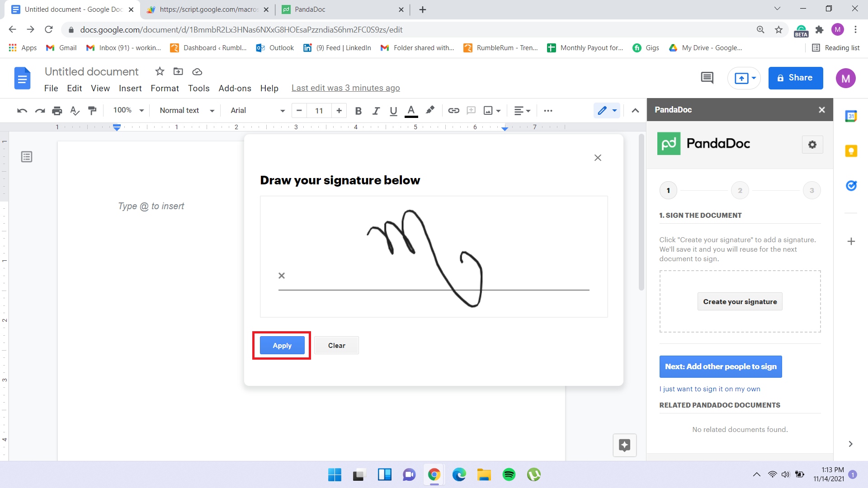Click the More options ellipsis in toolbar
This screenshot has width=868, height=488.
(548, 111)
